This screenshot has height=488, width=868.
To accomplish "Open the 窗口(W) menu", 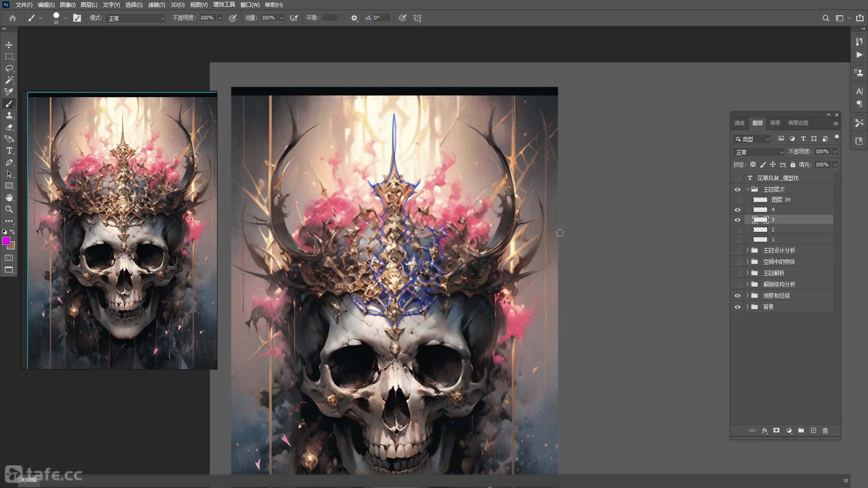I will 250,5.
